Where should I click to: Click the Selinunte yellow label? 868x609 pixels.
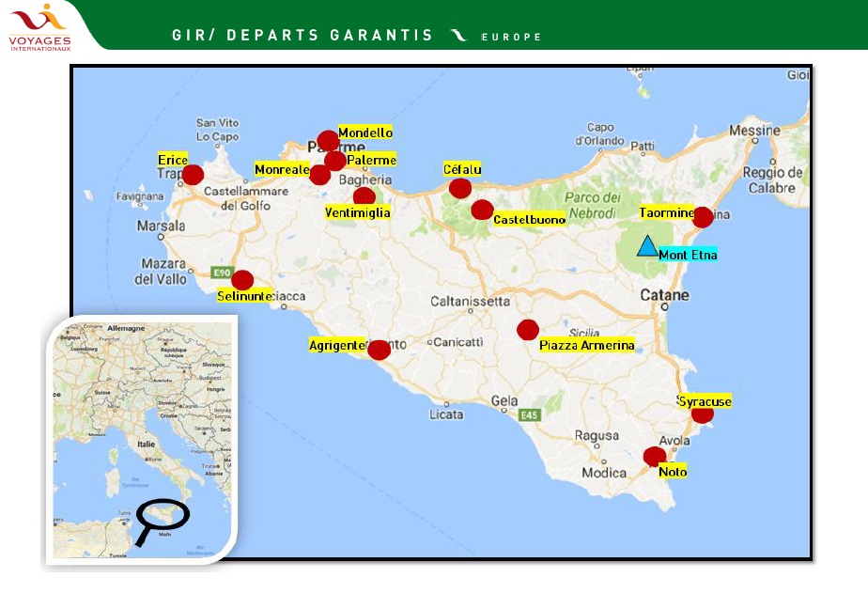244,296
